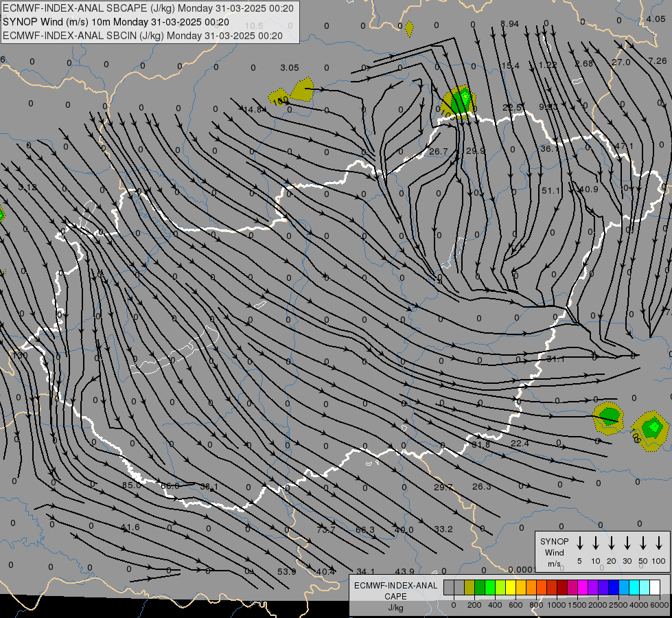This screenshot has width=672, height=618.
Task: Select the SBCIN title line in header
Action: coord(143,36)
